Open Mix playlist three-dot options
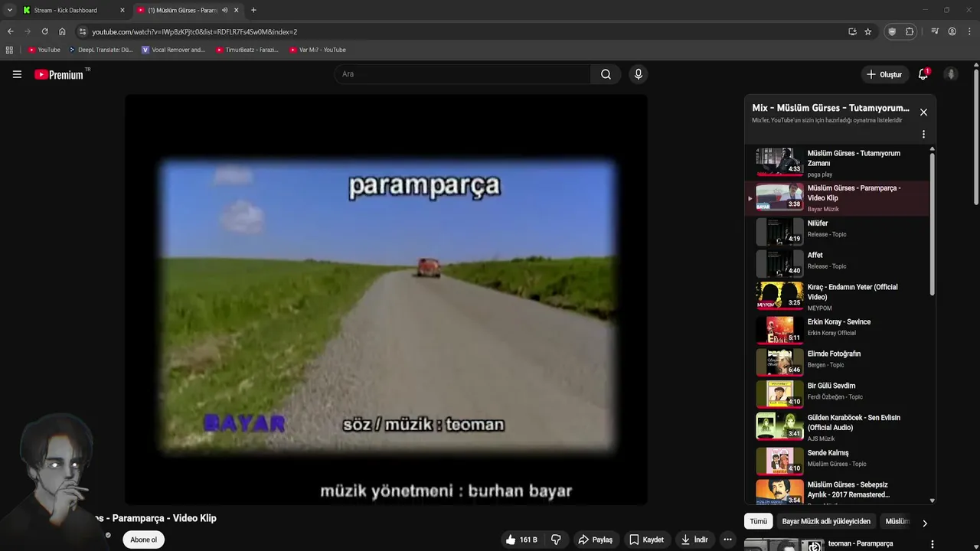 click(x=923, y=134)
